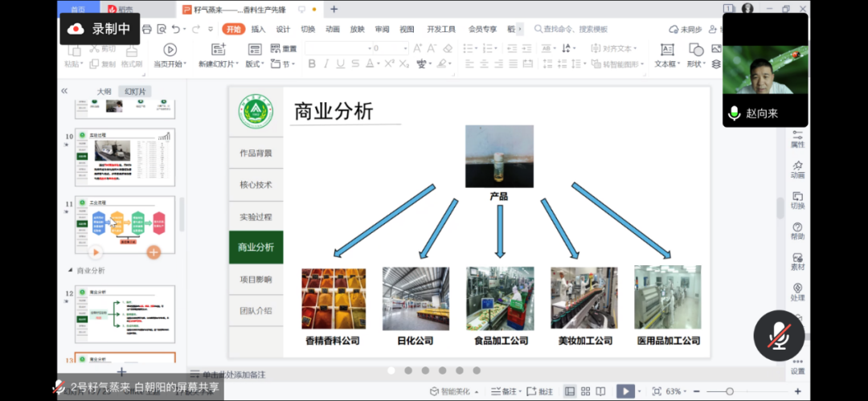Click the zoom slider handle
This screenshot has width=868, height=401.
pos(729,391)
